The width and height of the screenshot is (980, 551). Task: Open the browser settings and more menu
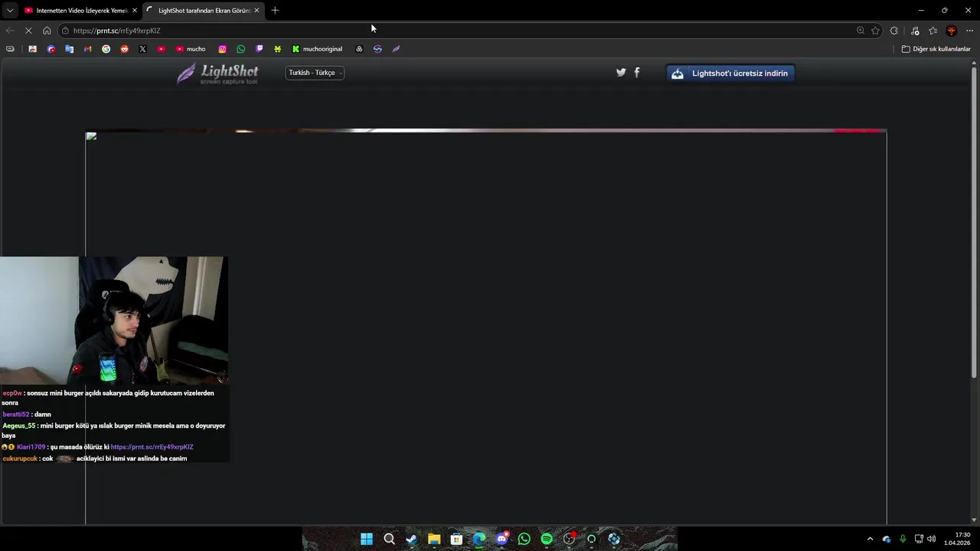(970, 31)
